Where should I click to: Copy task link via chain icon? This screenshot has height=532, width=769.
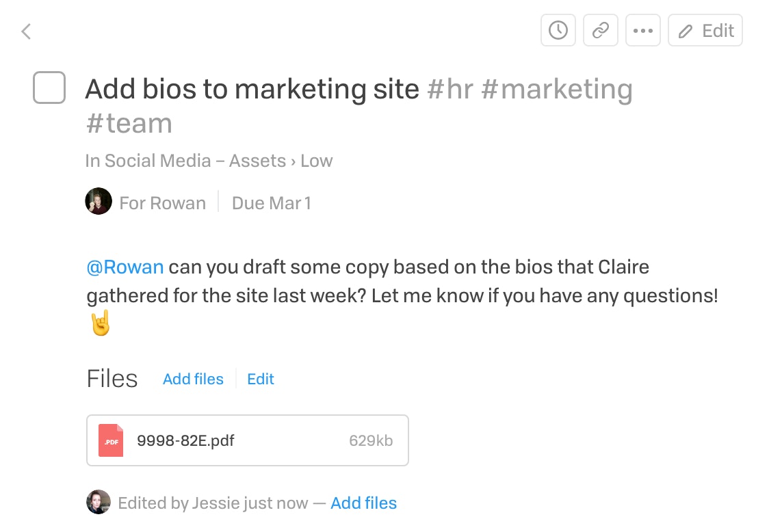(600, 30)
